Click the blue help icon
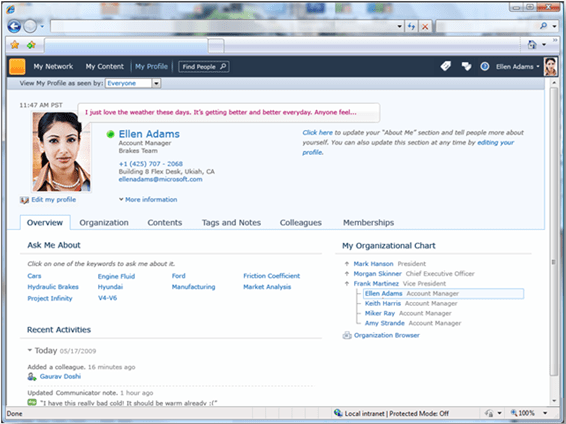This screenshot has height=424, width=566. pyautogui.click(x=485, y=66)
